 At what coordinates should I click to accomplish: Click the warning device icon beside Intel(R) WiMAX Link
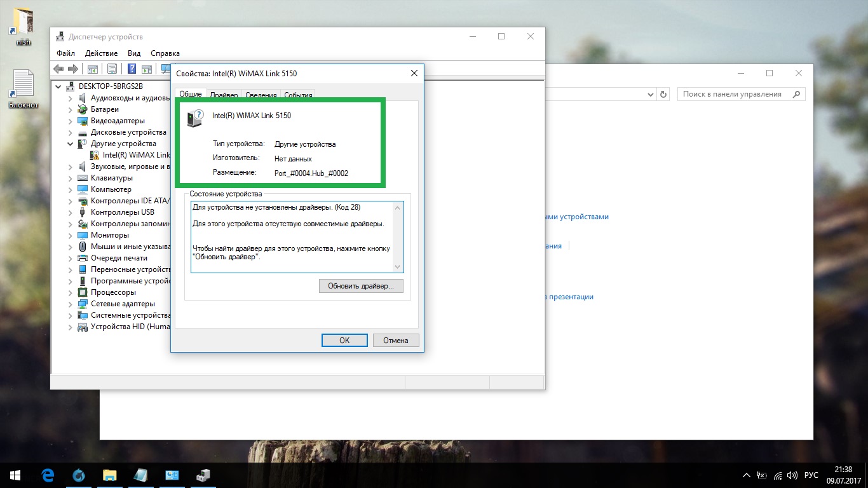[95, 154]
